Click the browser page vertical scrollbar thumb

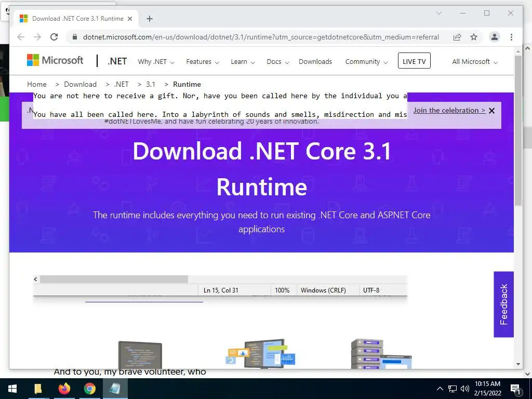pos(518,130)
